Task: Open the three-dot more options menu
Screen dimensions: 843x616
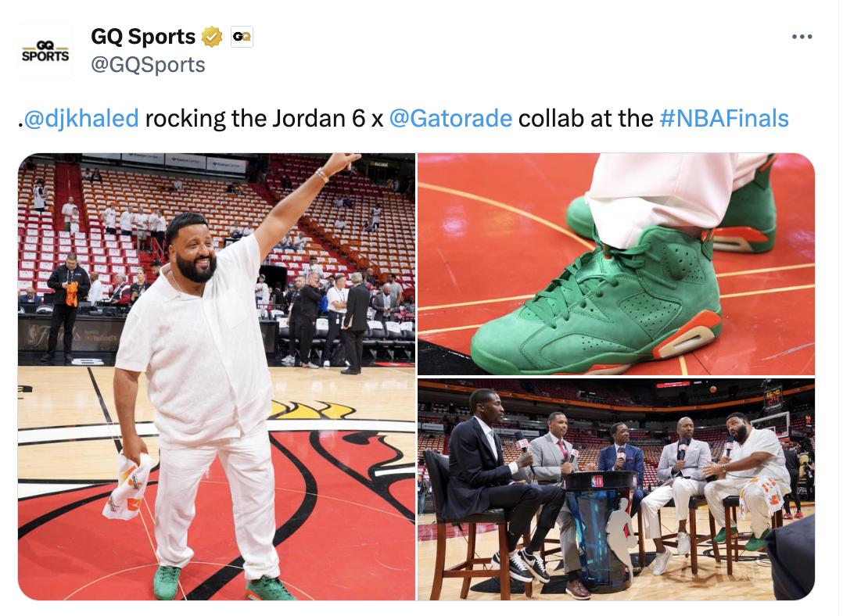Action: pyautogui.click(x=802, y=37)
